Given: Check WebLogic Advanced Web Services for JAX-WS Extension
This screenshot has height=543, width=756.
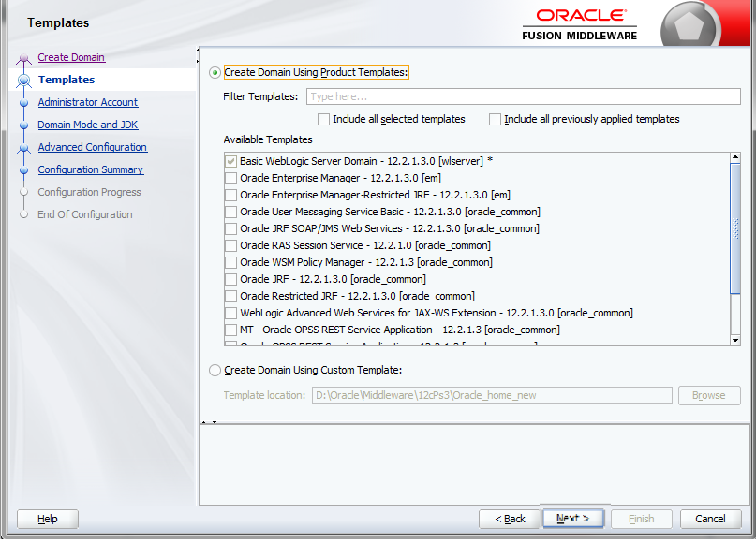Looking at the screenshot, I should pyautogui.click(x=231, y=314).
